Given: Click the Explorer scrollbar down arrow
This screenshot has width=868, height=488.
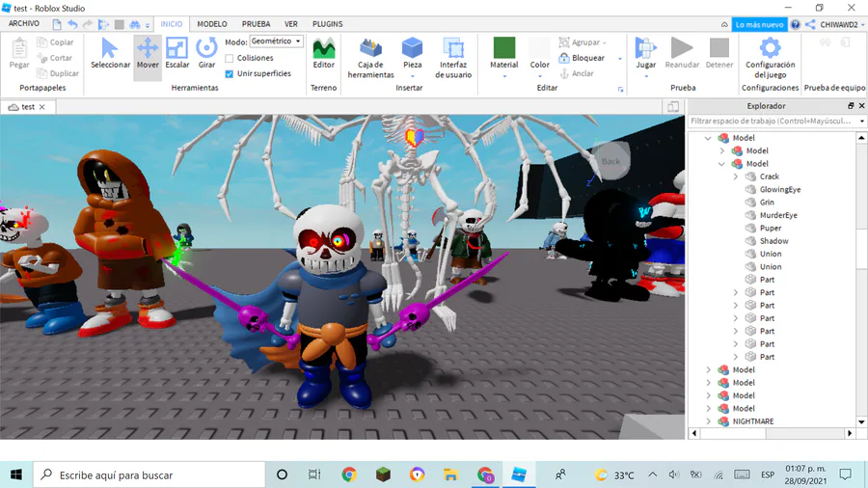Looking at the screenshot, I should (x=861, y=421).
